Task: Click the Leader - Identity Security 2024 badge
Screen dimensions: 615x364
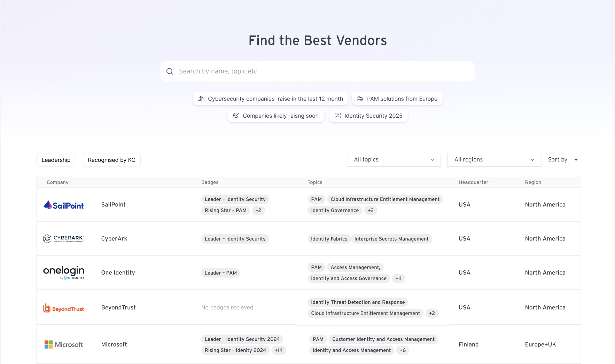Action: pos(242,339)
